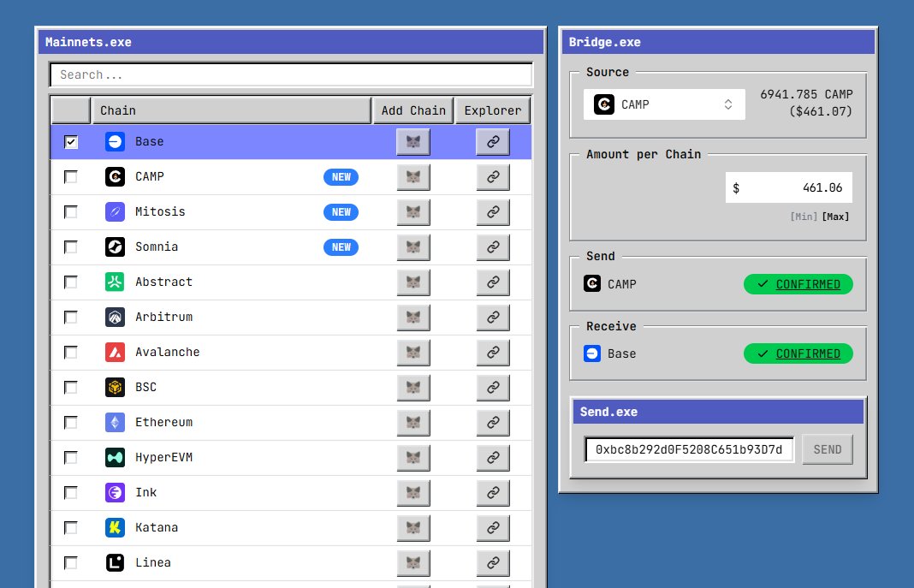Viewport: 914px width, 588px height.
Task: Open Katana explorer link icon
Action: [493, 528]
